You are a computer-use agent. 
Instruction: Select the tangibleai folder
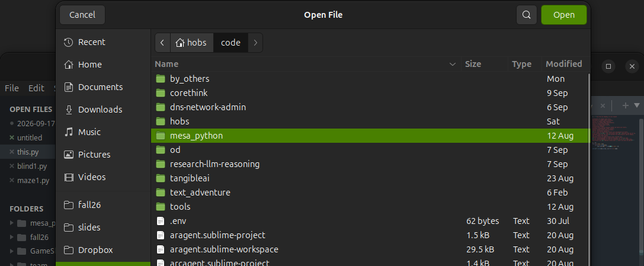370,178
